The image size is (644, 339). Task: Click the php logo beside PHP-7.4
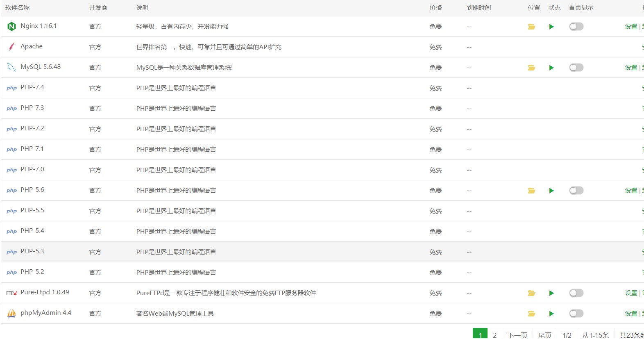pos(11,88)
